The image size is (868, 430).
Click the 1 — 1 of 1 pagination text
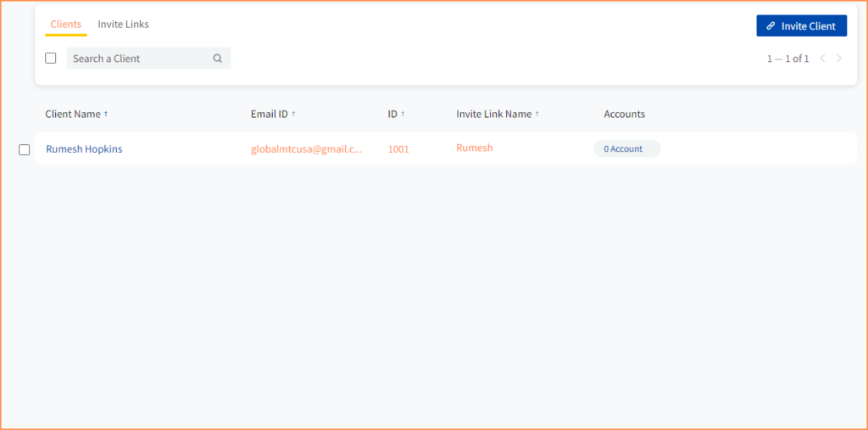[787, 59]
